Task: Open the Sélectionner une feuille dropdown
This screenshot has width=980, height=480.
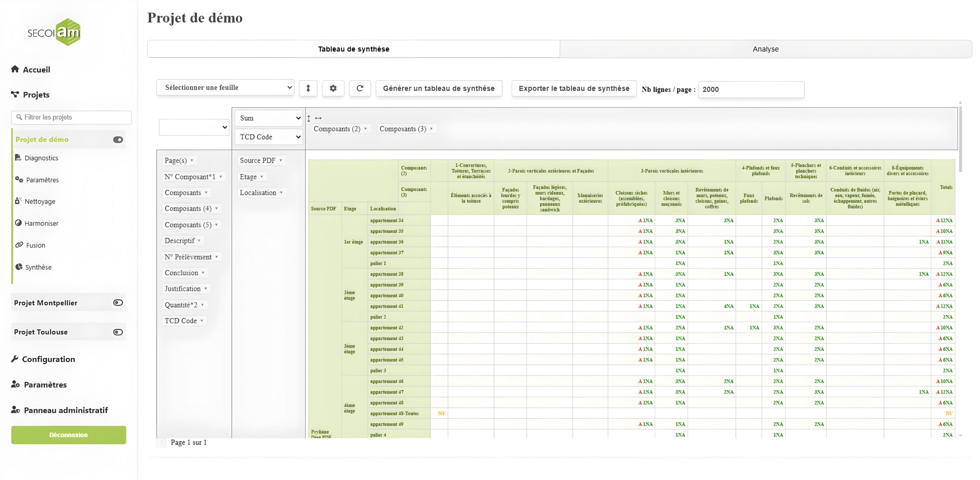Action: tap(225, 88)
